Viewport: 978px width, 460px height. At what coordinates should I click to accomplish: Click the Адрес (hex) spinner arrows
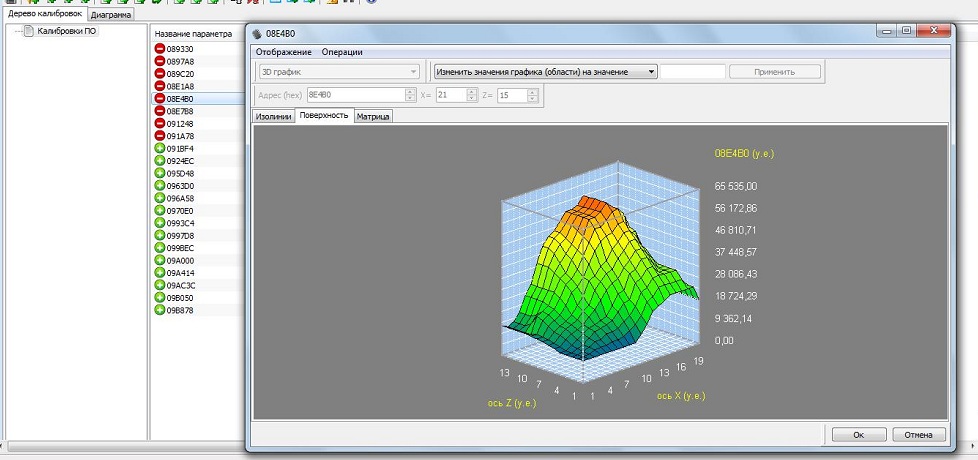coord(409,95)
